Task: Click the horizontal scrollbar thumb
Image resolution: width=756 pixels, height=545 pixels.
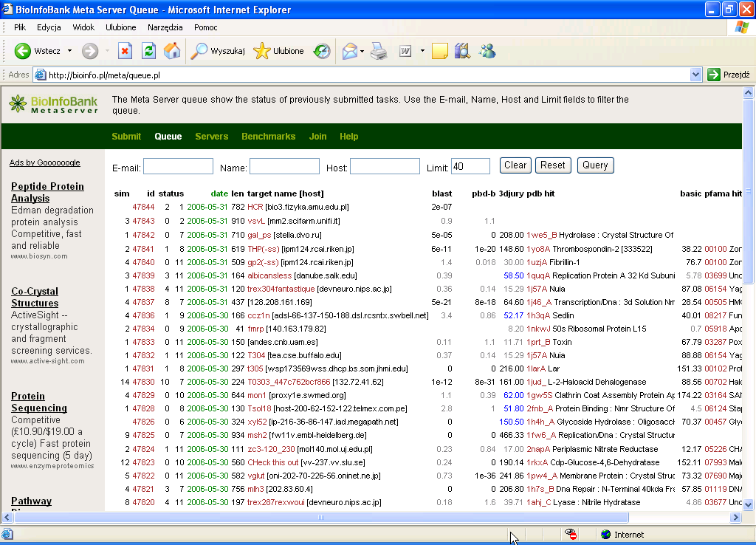Action: coord(321,518)
